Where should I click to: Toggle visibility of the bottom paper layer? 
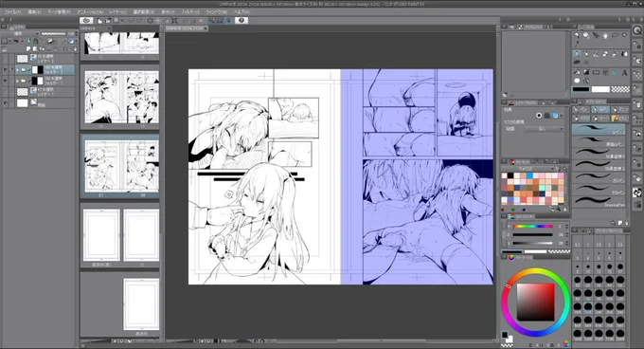coord(5,102)
